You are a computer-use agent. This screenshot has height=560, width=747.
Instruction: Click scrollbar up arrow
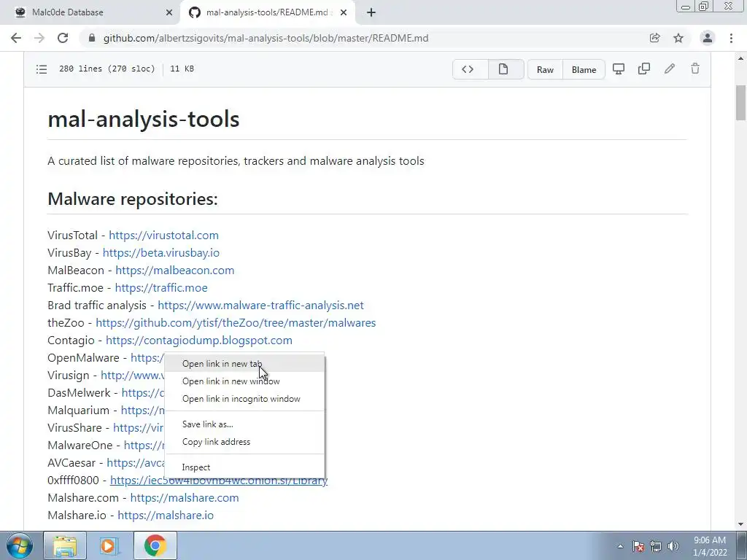[741, 59]
